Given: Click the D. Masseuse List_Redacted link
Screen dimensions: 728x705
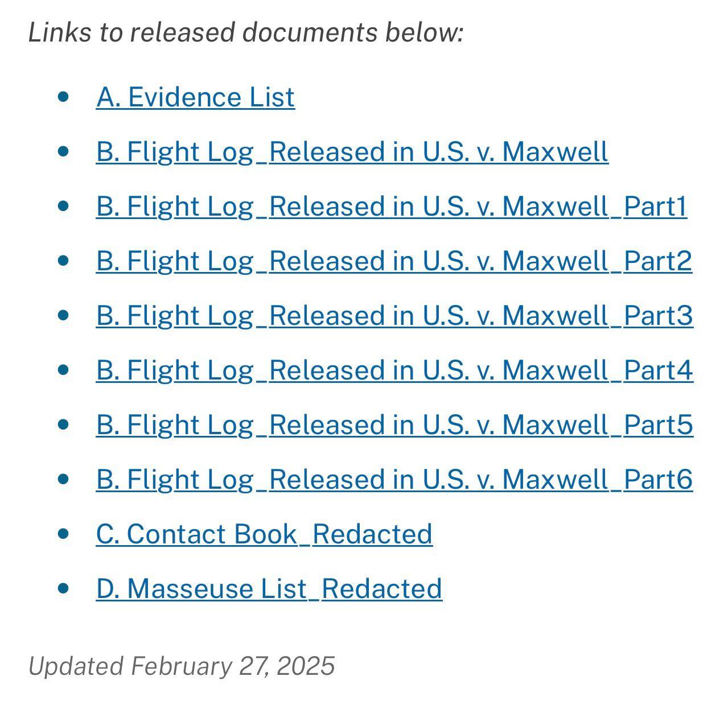Looking at the screenshot, I should (x=269, y=589).
